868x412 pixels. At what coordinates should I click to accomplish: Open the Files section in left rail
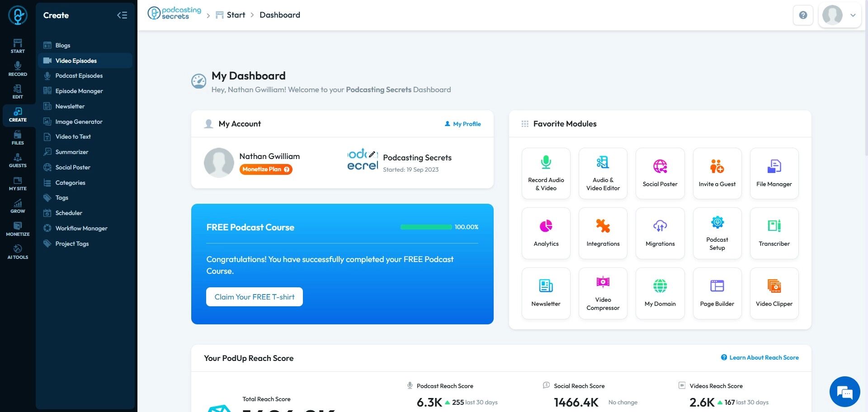(18, 138)
